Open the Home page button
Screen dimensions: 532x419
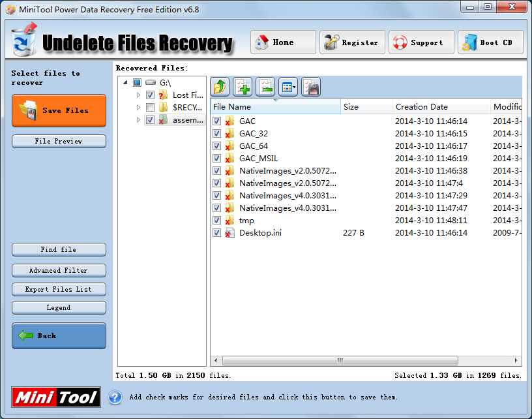click(284, 42)
